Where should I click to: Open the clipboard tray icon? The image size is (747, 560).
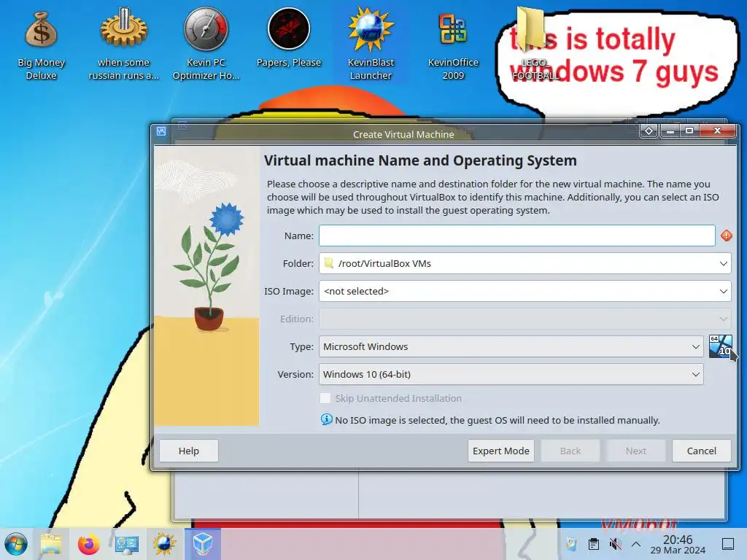coord(594,544)
